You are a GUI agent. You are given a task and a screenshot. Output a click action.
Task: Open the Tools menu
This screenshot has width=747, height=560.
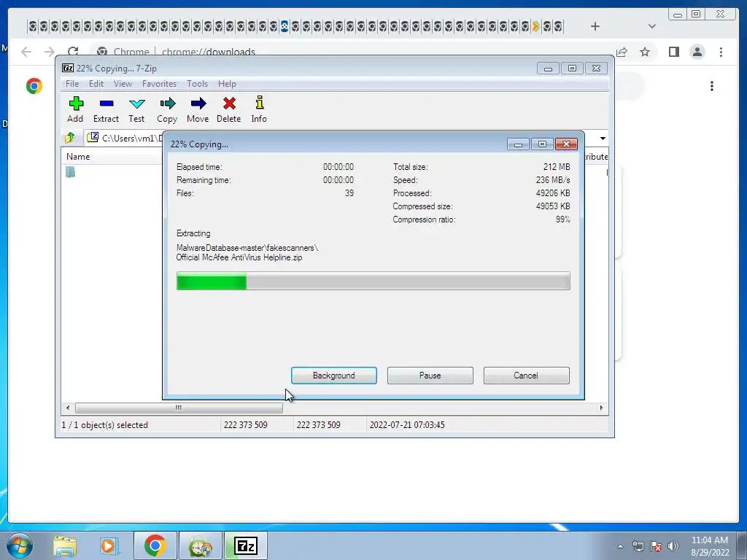pos(197,84)
